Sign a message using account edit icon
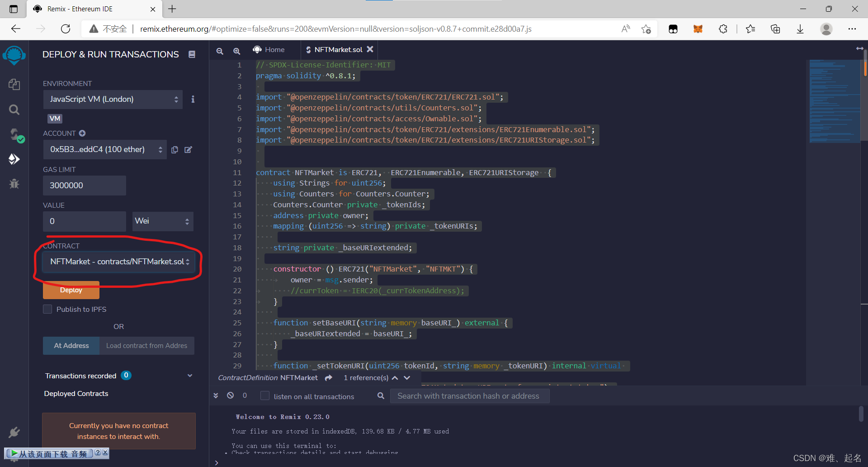This screenshot has width=868, height=467. (189, 149)
